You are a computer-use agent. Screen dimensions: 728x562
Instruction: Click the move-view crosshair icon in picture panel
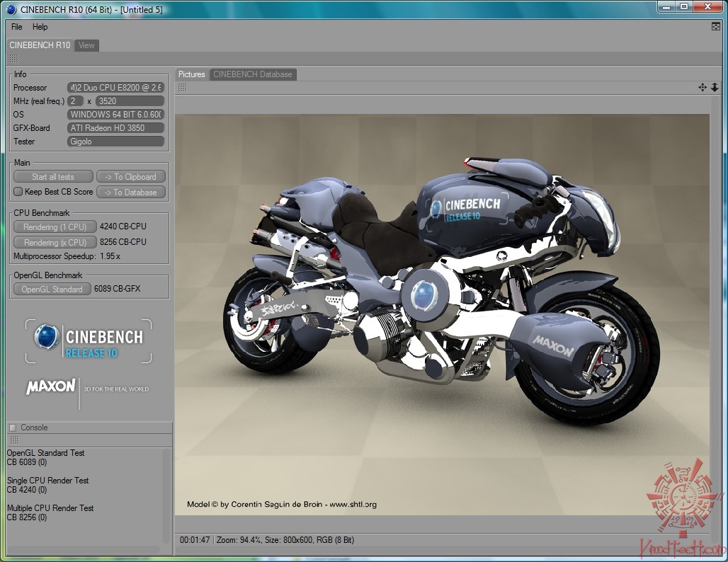point(703,87)
